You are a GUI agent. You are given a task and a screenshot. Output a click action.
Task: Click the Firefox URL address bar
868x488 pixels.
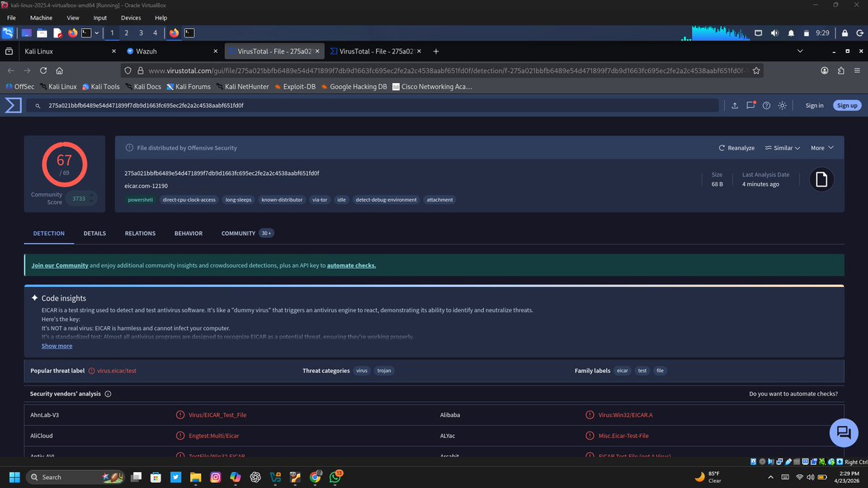tap(442, 71)
